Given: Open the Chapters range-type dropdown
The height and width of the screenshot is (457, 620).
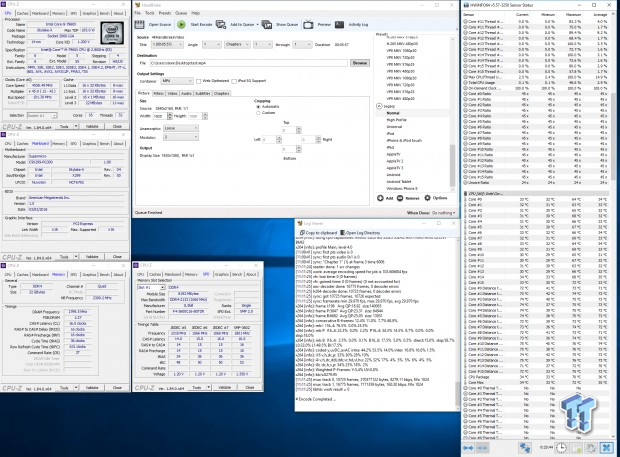Looking at the screenshot, I should click(237, 45).
